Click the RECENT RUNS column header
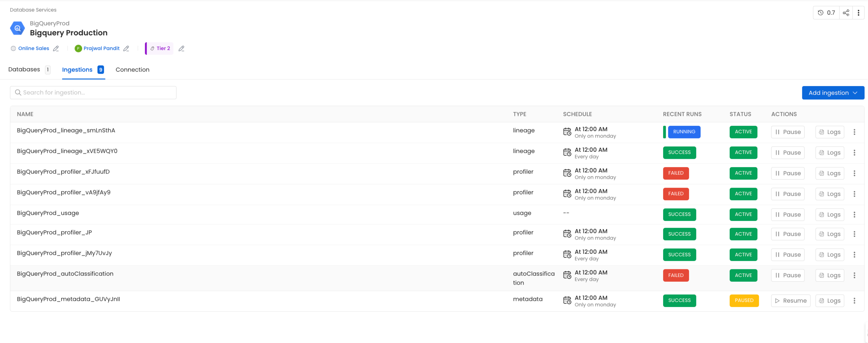The image size is (868, 343). click(x=682, y=114)
